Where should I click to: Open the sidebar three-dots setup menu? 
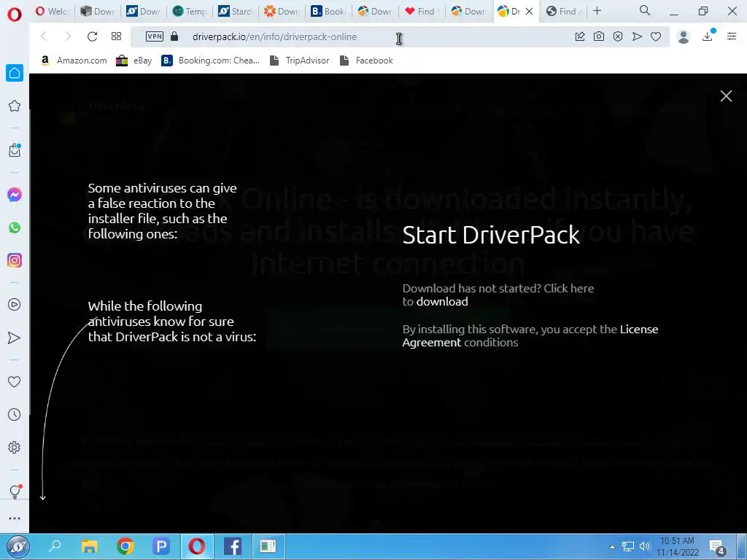pyautogui.click(x=15, y=518)
